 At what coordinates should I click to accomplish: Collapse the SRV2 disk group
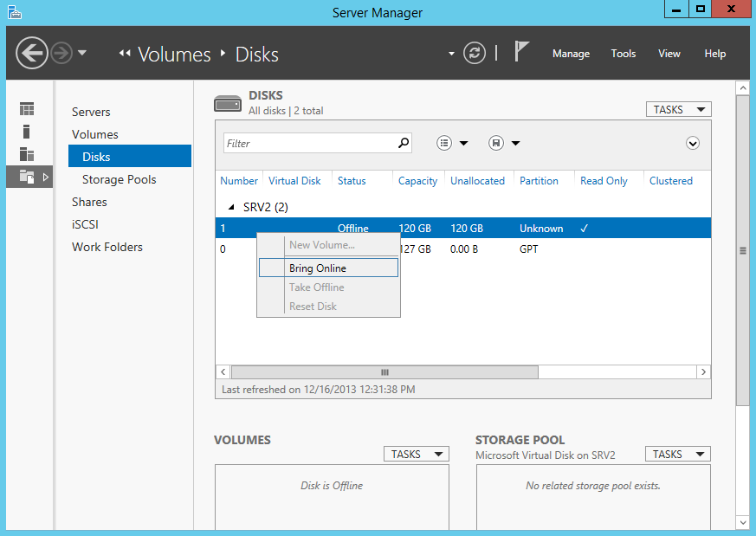click(x=230, y=208)
